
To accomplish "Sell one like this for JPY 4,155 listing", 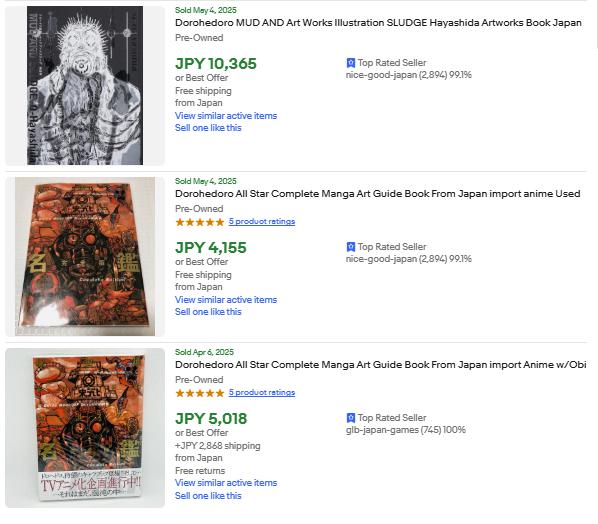I will click(208, 312).
